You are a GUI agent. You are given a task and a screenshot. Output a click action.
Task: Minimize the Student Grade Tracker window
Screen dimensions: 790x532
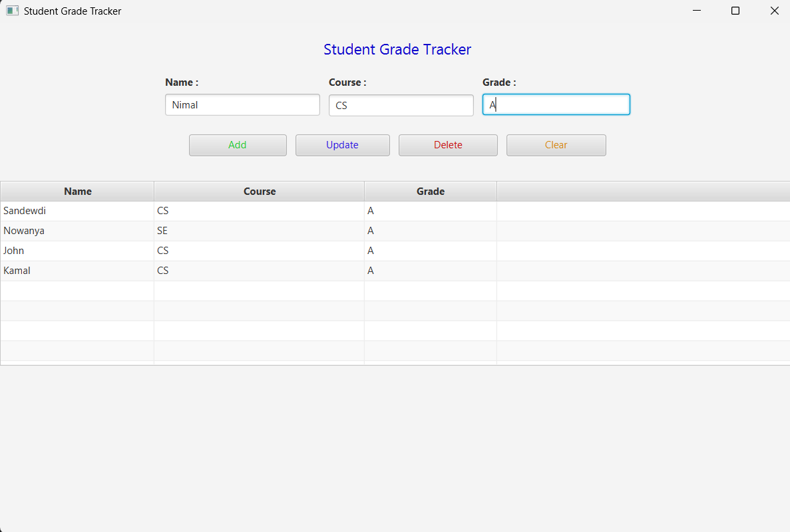click(697, 11)
